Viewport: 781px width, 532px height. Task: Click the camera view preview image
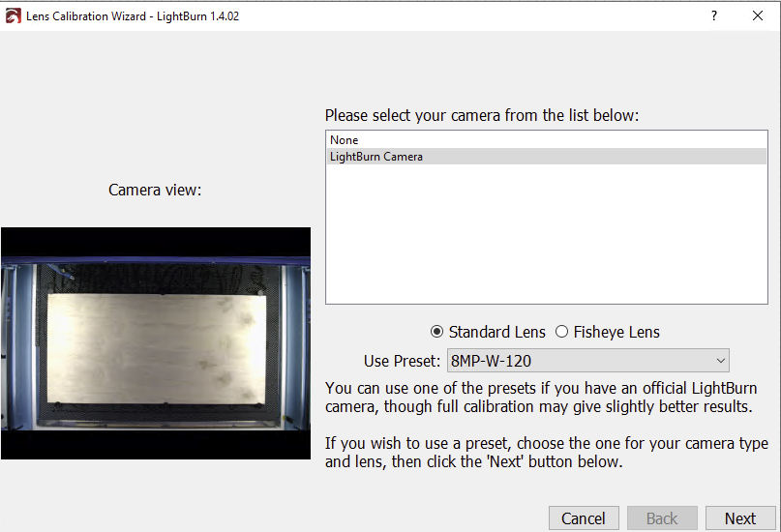156,343
